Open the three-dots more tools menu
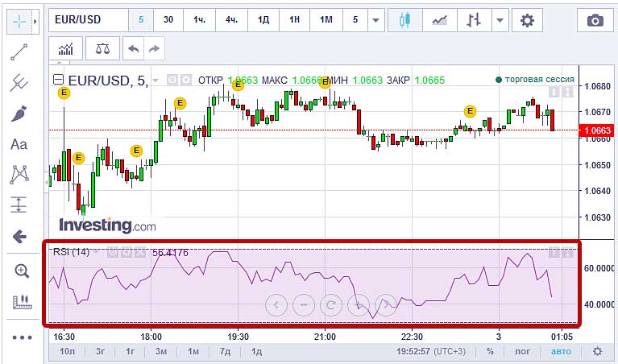The image size is (618, 364). (x=22, y=337)
